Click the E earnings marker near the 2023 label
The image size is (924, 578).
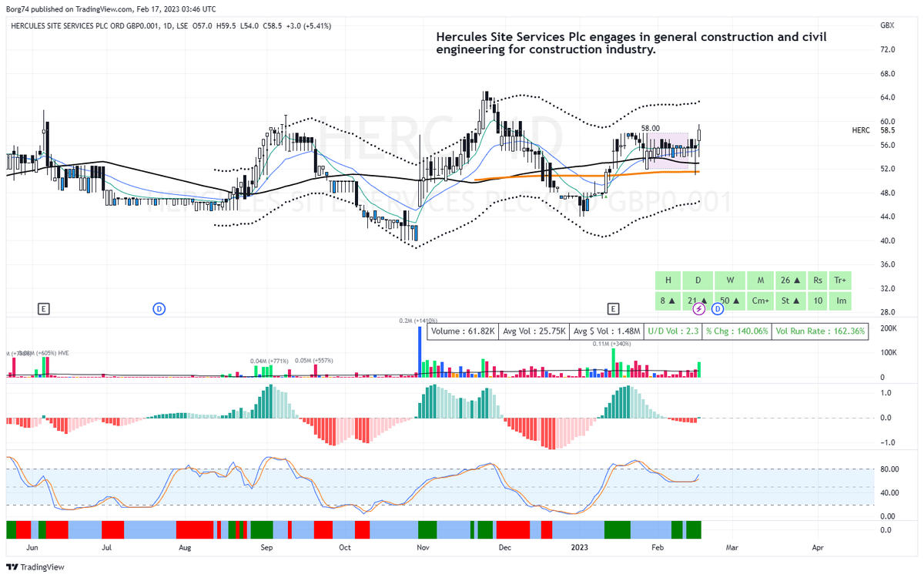[614, 308]
